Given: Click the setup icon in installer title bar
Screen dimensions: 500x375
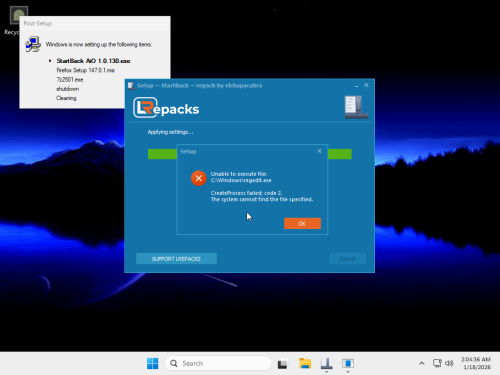Looking at the screenshot, I should (131, 86).
